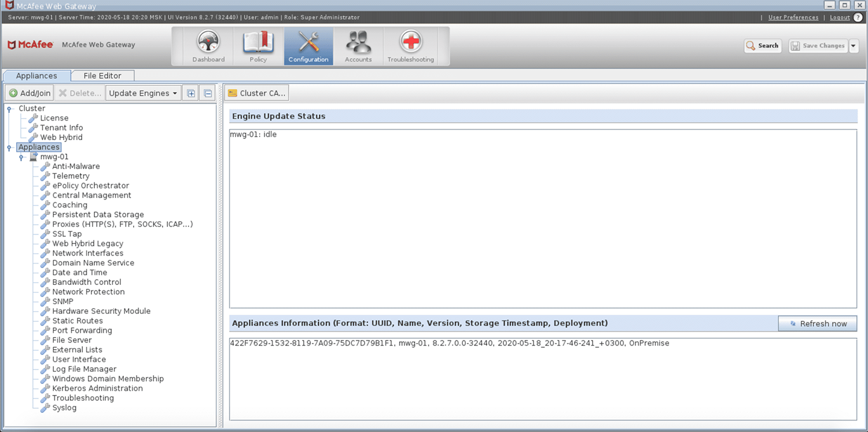Click the Refresh now button
The width and height of the screenshot is (868, 432).
[x=817, y=324]
